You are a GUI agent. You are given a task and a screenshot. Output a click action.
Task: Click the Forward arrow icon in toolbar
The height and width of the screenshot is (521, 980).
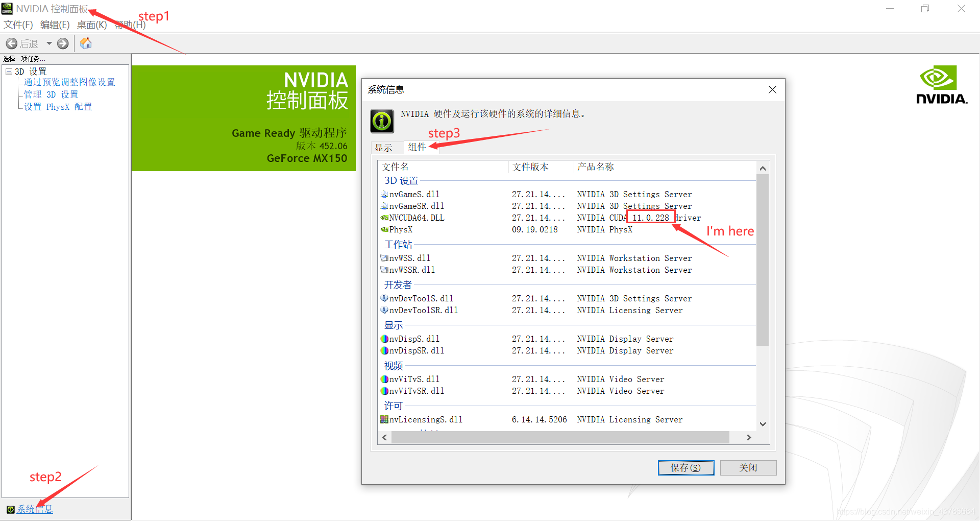click(x=63, y=43)
